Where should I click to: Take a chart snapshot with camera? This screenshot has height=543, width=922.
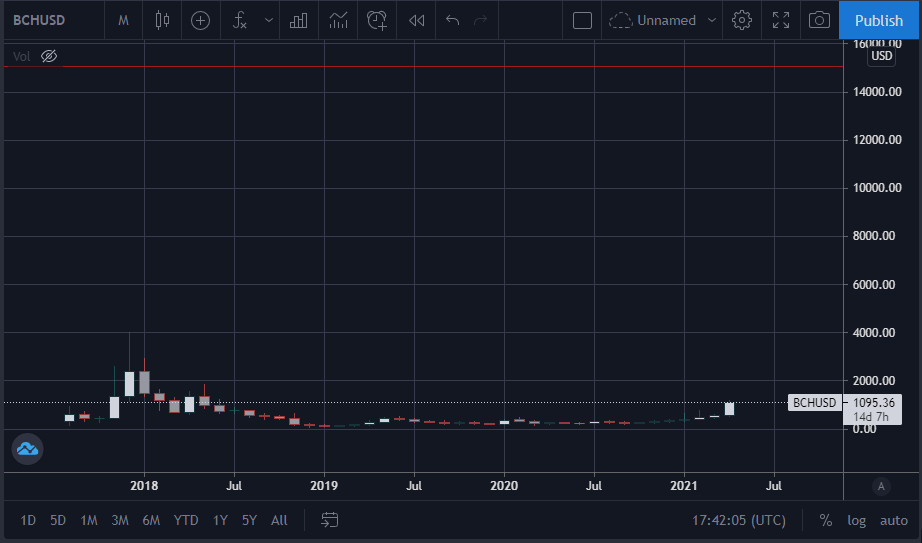click(x=819, y=21)
